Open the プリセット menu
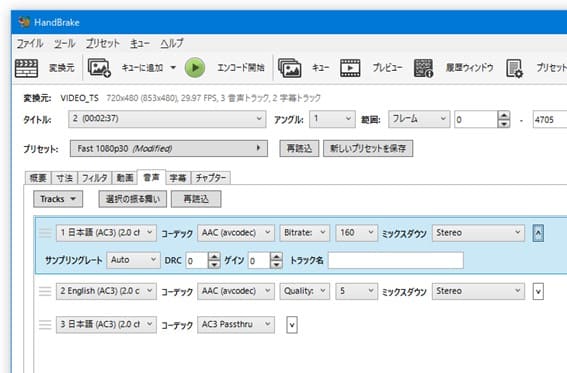 (x=103, y=43)
